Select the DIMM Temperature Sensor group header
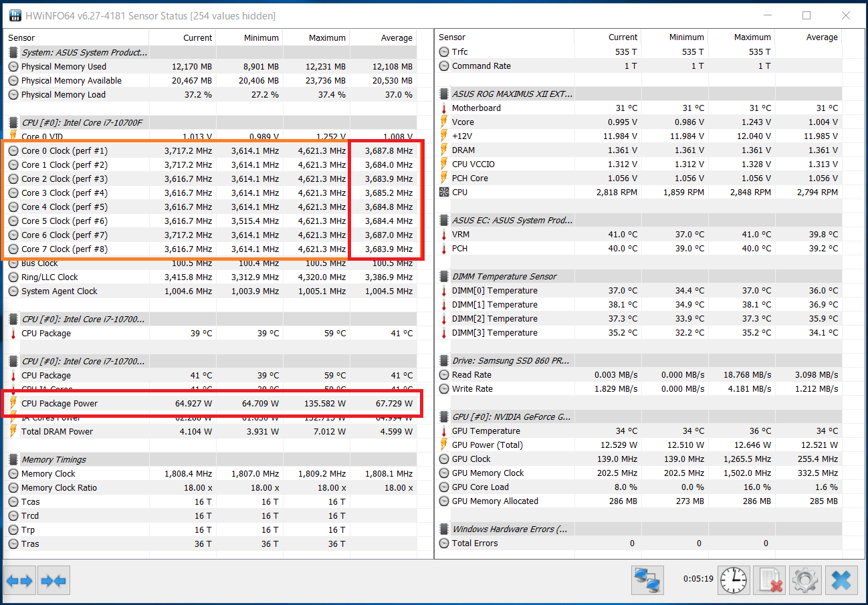The width and height of the screenshot is (868, 605). (x=639, y=276)
